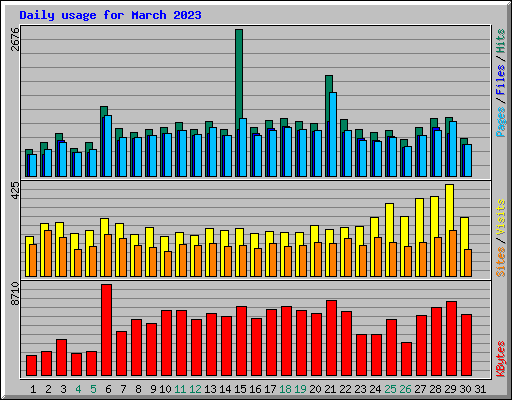Click the orange Sites legend label
The width and height of the screenshot is (512, 400).
(500, 262)
